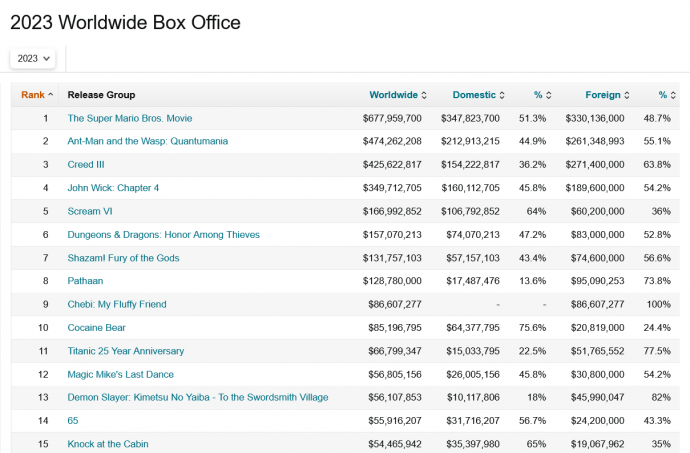Sort by Worldwide gross column
Screen dimensions: 690x453
[398, 95]
